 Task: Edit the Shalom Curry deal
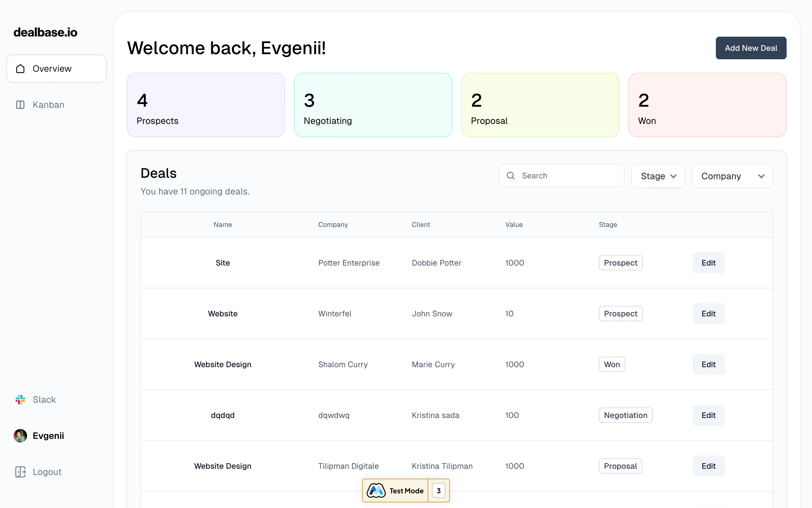coord(708,364)
